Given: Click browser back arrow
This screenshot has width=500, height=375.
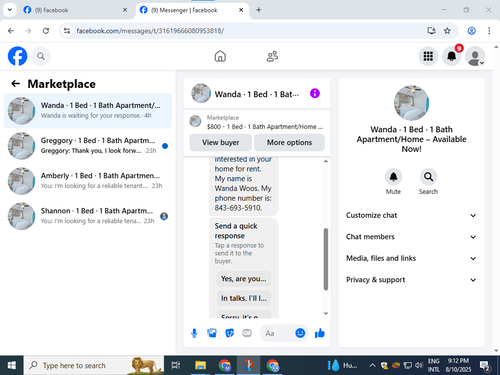Looking at the screenshot, I should pos(11,31).
